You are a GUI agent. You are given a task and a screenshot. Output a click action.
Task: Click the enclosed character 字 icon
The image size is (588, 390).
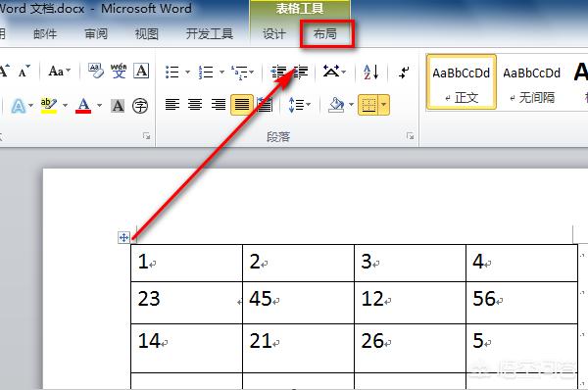pos(140,106)
